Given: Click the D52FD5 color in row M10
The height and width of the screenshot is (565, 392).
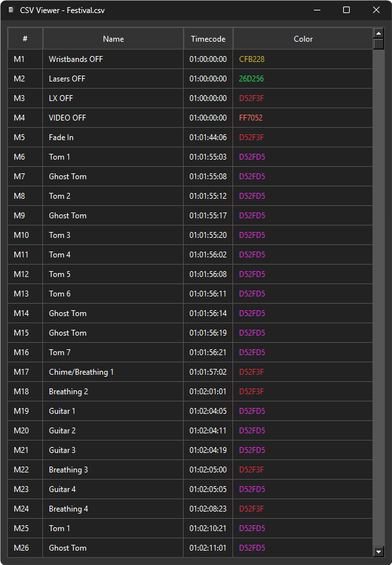Looking at the screenshot, I should 252,235.
